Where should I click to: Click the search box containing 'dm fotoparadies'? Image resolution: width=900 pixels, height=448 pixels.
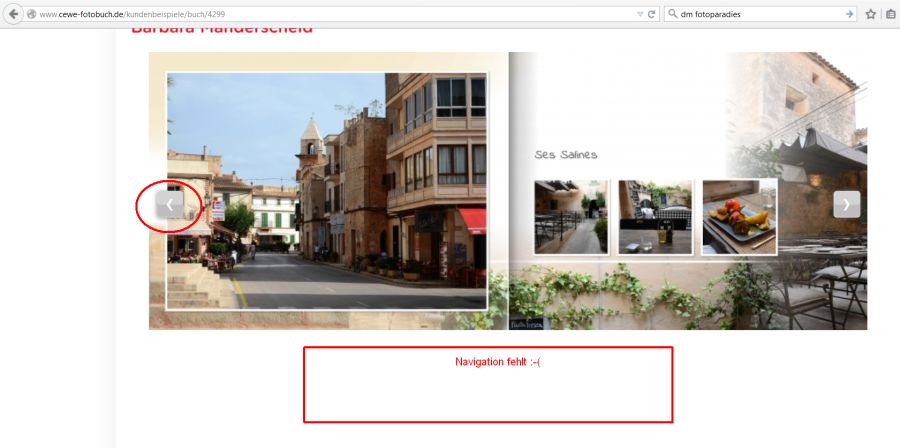coord(762,14)
